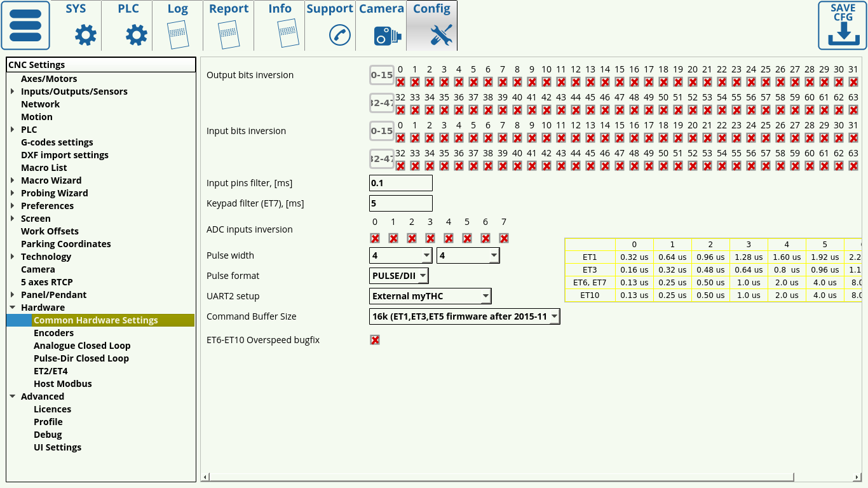Open the Pulse format dropdown
This screenshot has height=488, width=868.
click(399, 276)
